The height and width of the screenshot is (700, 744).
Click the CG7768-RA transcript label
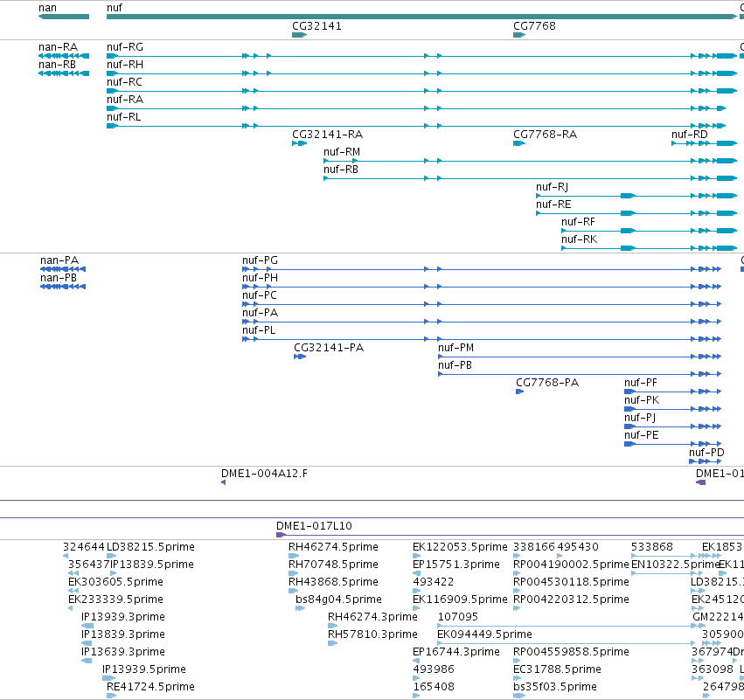click(x=546, y=135)
